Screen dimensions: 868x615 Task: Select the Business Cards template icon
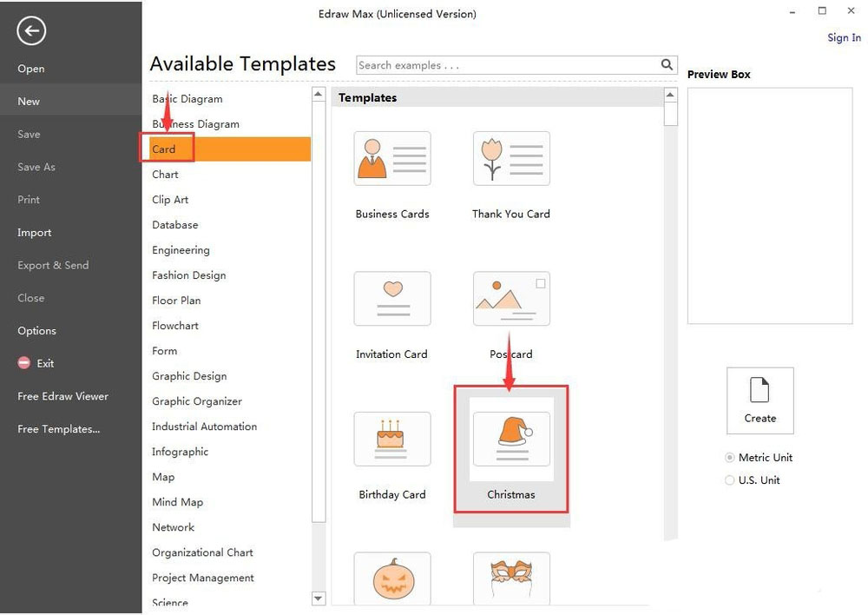(392, 158)
